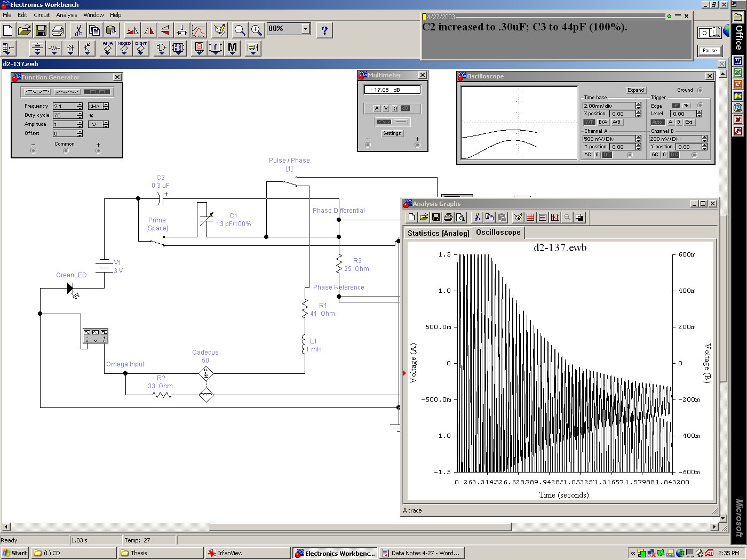
Task: Click the Duty cycle stepper arrows
Action: point(80,115)
